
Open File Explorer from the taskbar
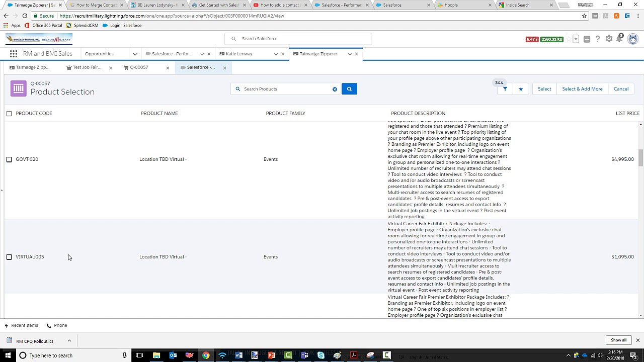pyautogui.click(x=156, y=355)
